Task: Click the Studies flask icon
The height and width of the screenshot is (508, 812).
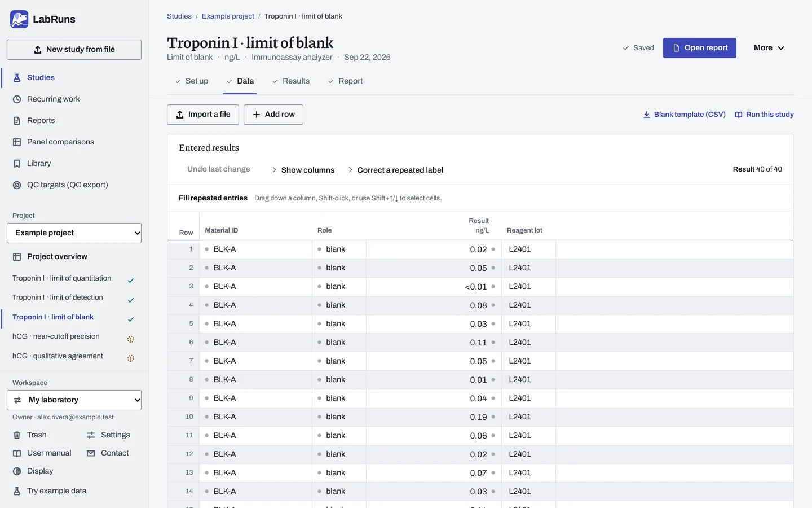Action: (17, 78)
